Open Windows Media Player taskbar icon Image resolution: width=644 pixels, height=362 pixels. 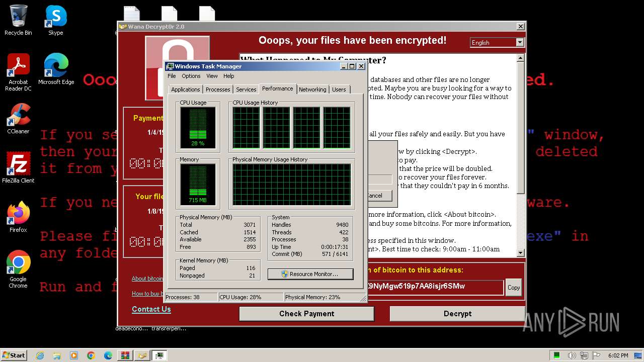pyautogui.click(x=74, y=355)
